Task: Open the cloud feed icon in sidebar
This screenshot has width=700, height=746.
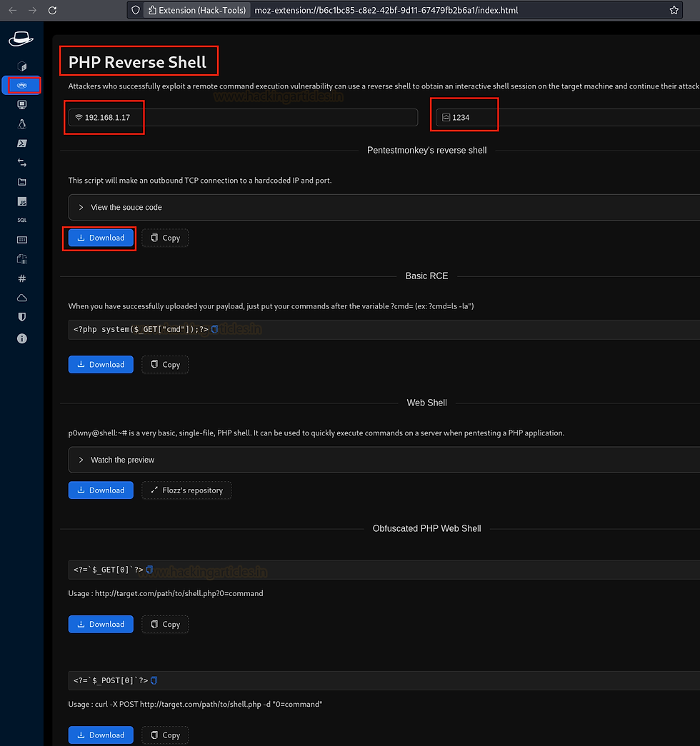Action: point(22,298)
